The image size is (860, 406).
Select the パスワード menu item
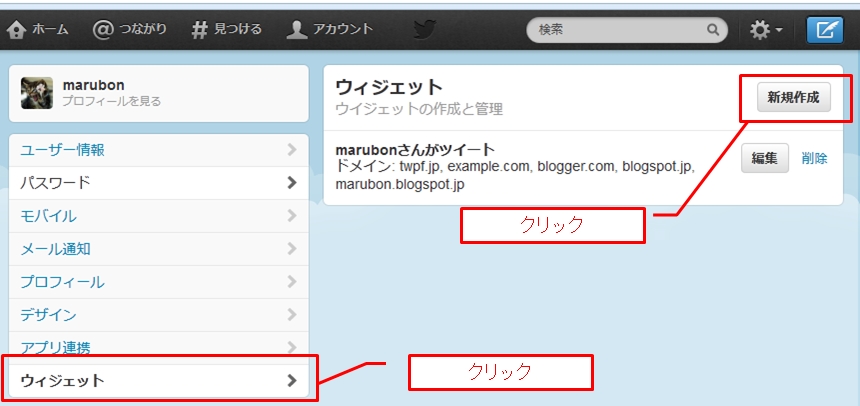click(x=159, y=183)
